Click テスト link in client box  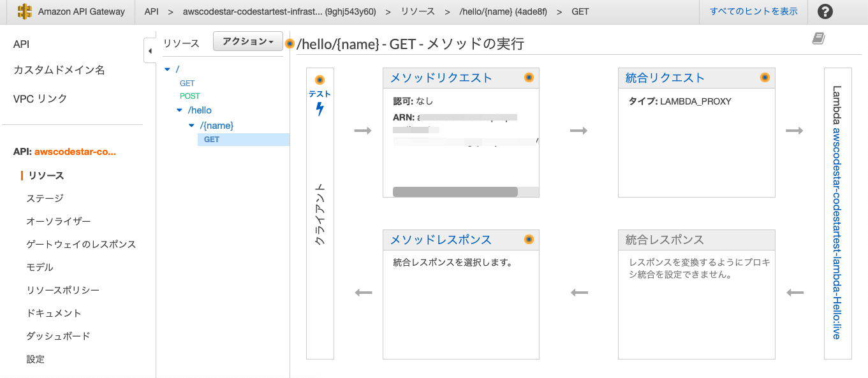point(320,94)
